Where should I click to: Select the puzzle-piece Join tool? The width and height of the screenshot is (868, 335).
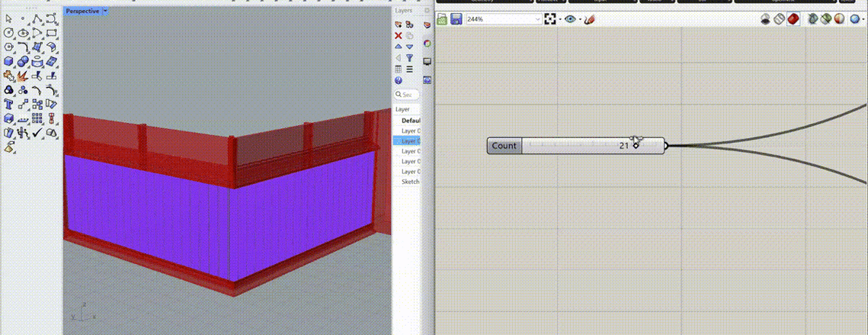[9, 75]
